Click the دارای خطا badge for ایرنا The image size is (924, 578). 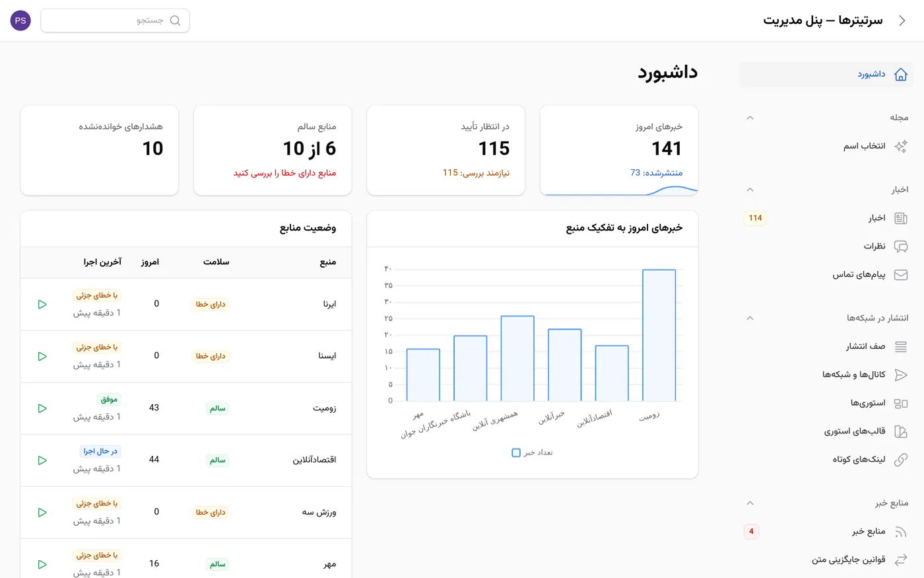(211, 305)
